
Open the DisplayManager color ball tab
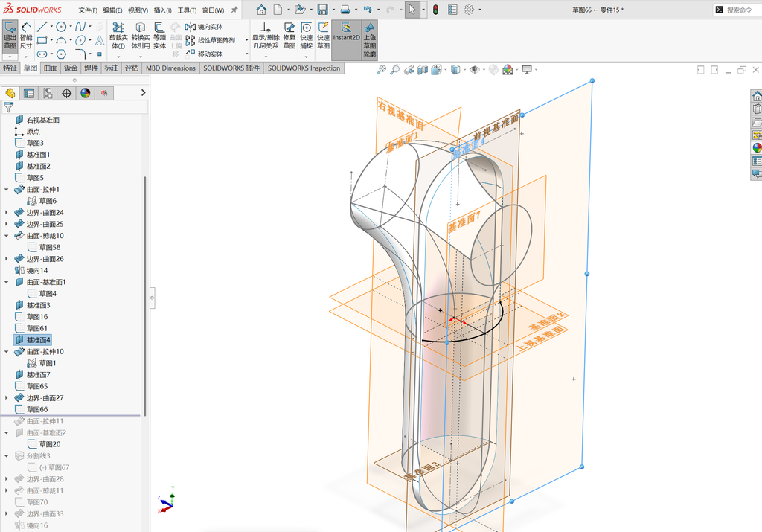pyautogui.click(x=86, y=93)
